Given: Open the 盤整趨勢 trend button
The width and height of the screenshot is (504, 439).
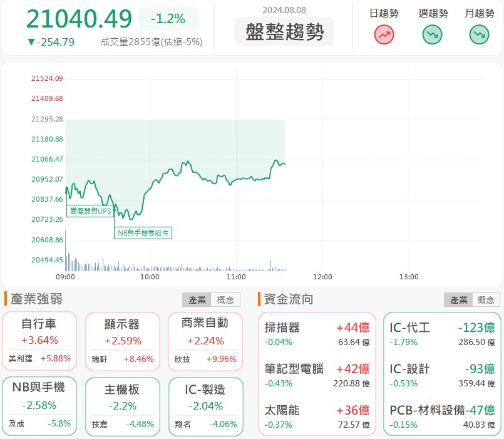Looking at the screenshot, I should pos(284,32).
